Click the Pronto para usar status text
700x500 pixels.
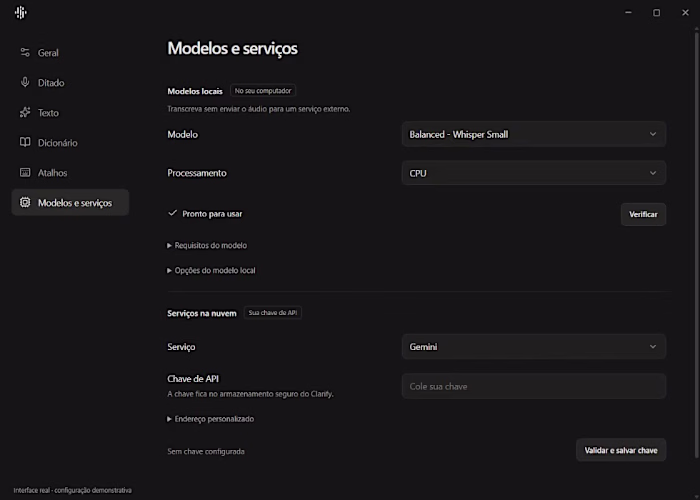[212, 214]
